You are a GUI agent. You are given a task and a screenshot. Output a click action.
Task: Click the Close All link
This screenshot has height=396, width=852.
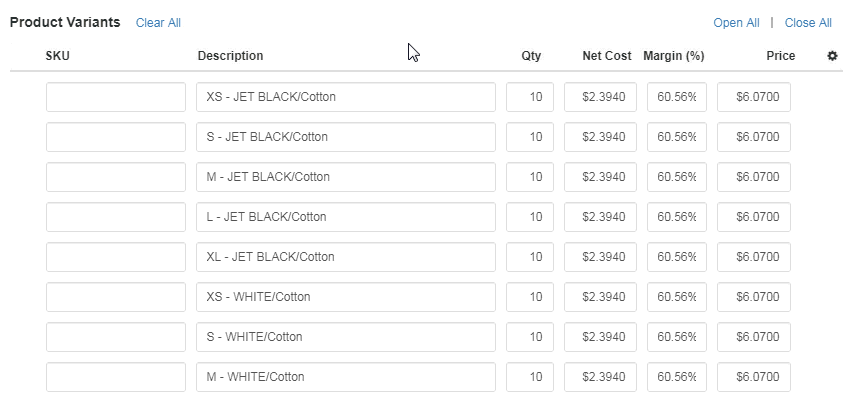(x=808, y=23)
